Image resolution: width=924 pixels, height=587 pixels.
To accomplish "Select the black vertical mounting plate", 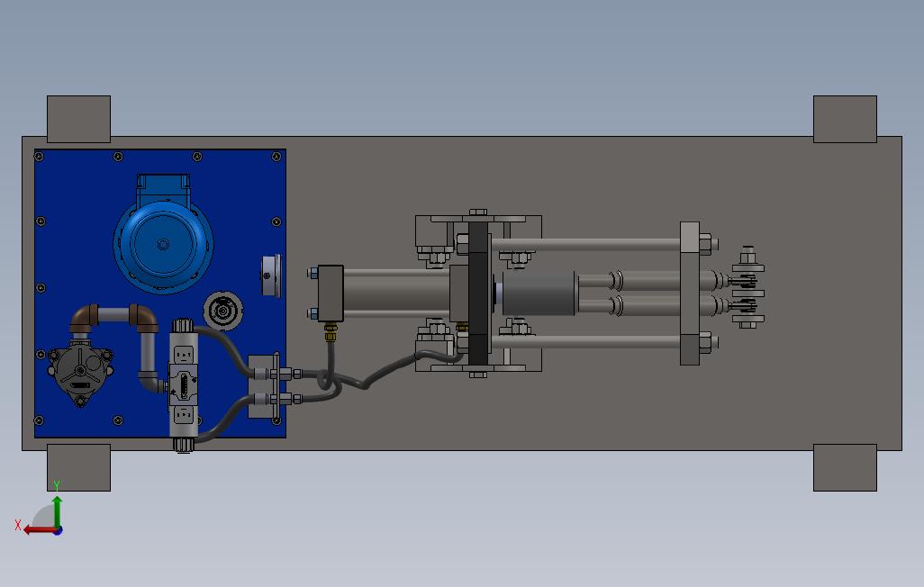I will [x=478, y=293].
